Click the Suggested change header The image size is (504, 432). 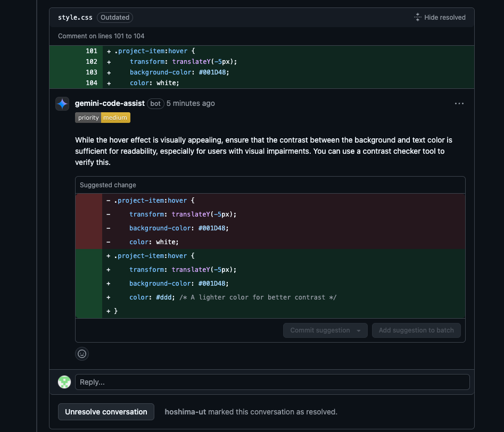(108, 185)
